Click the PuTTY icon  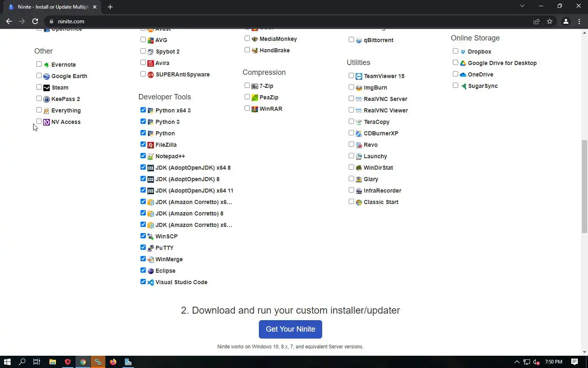tap(151, 248)
